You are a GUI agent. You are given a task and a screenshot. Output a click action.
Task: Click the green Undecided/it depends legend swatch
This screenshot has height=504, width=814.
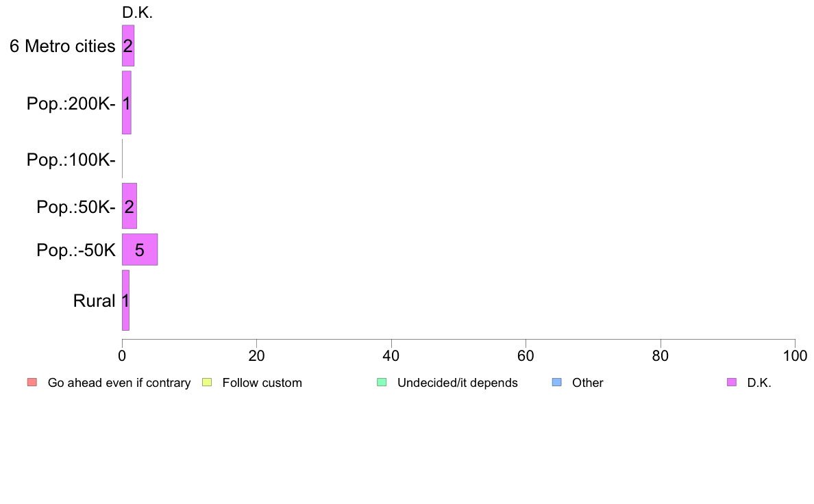pos(382,383)
